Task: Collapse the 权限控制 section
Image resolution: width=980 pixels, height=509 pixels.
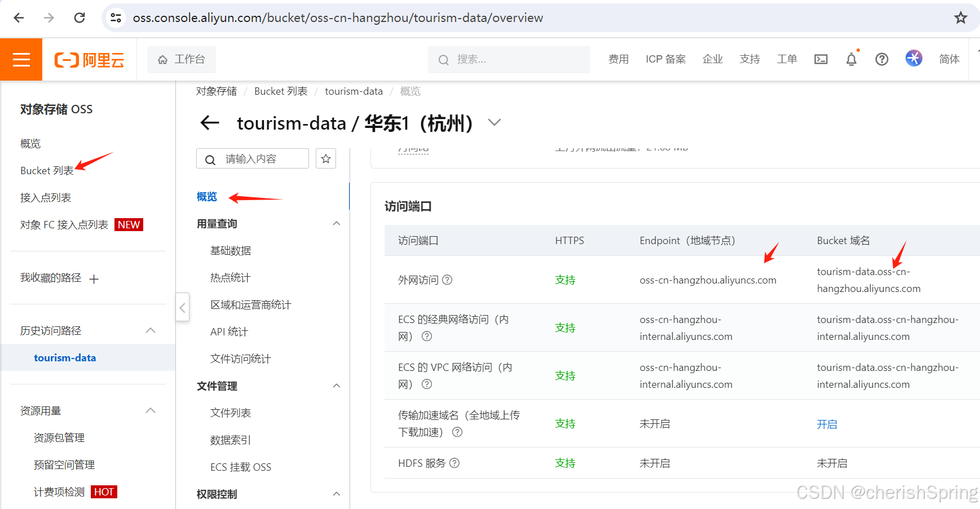Action: [337, 494]
